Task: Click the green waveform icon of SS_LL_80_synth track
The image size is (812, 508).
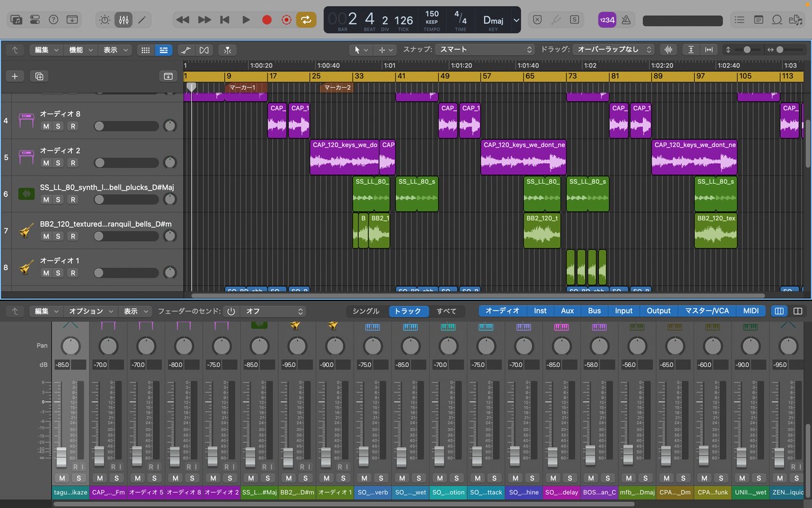Action: [27, 194]
